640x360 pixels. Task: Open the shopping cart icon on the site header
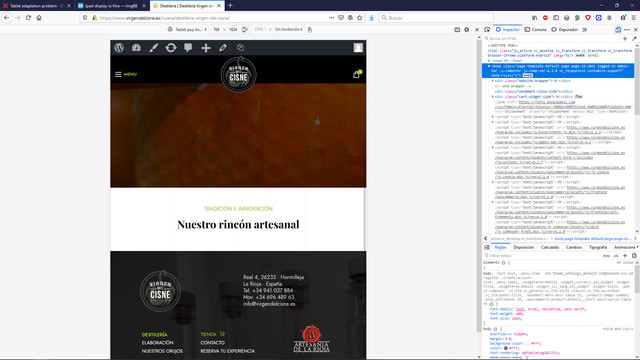pyautogui.click(x=356, y=74)
